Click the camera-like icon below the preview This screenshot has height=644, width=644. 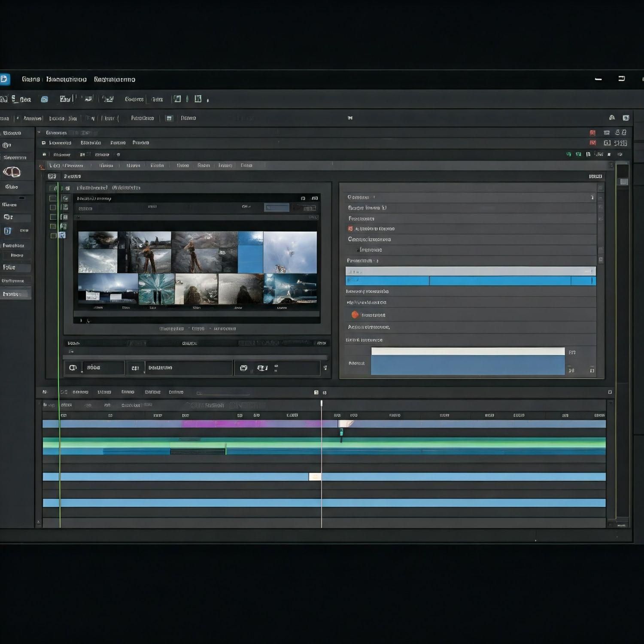click(x=244, y=368)
